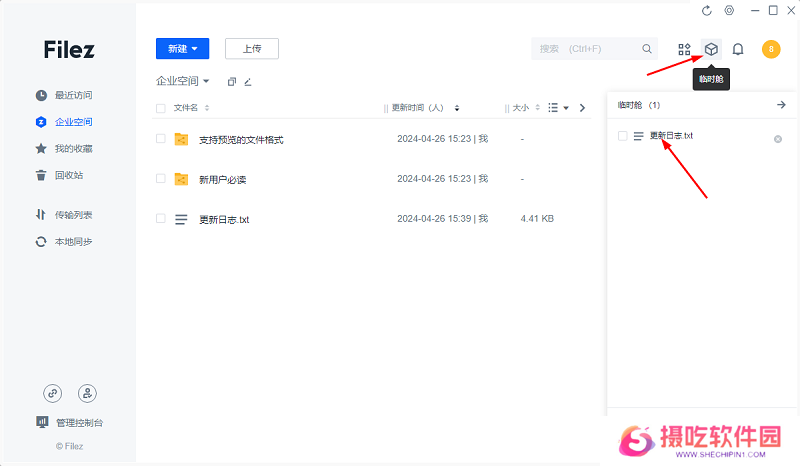Screen dimensions: 800x466
Task: Open the user management icon in sidebar
Action: (87, 393)
